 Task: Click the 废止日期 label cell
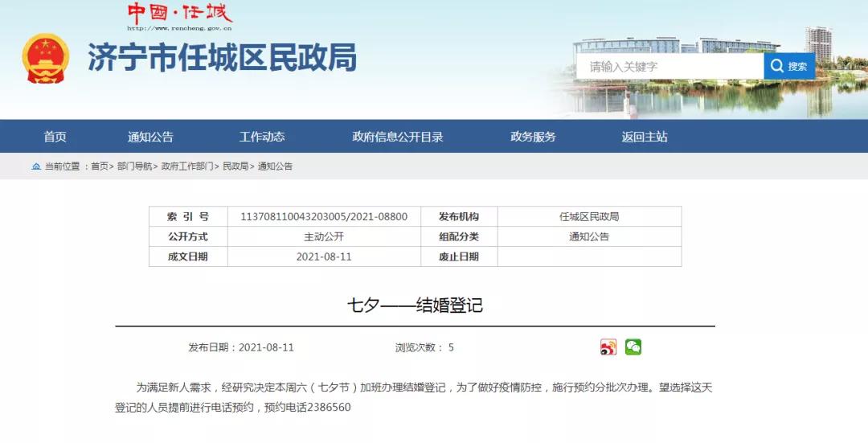[459, 256]
